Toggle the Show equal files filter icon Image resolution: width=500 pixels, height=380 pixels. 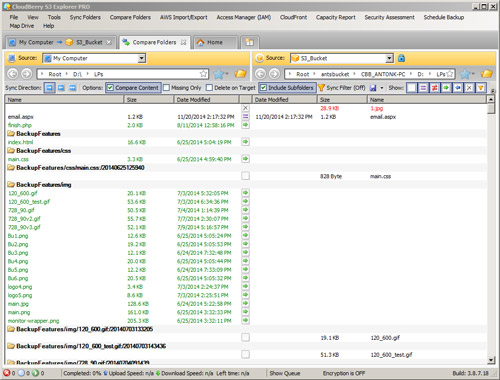[x=423, y=88]
